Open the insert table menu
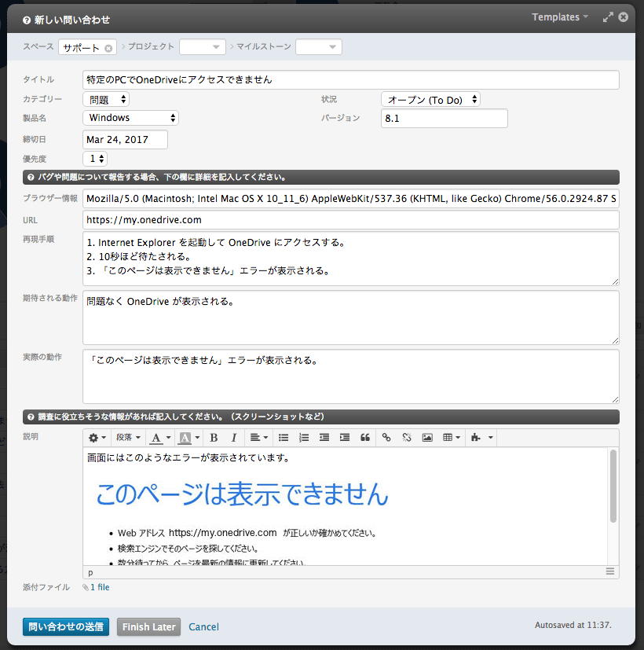 tap(452, 438)
